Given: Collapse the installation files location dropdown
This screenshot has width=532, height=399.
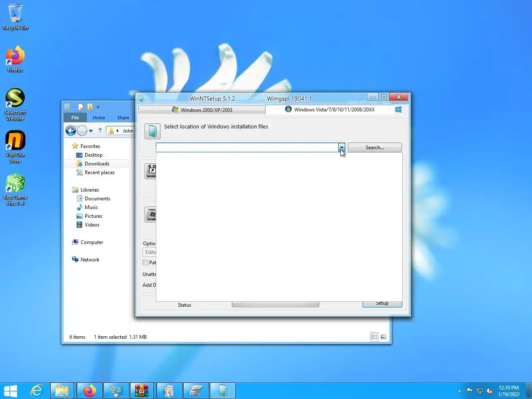Looking at the screenshot, I should tap(342, 147).
